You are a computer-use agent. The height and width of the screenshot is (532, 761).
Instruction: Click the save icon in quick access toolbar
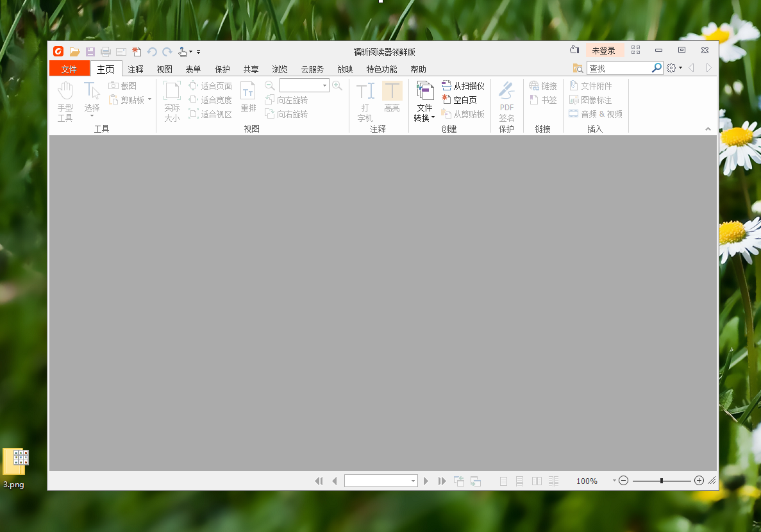(x=90, y=51)
